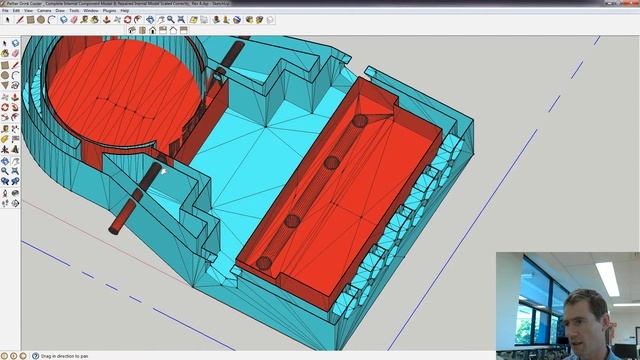Select the Dimension tool
This screenshot has height=360, width=640.
click(x=15, y=129)
